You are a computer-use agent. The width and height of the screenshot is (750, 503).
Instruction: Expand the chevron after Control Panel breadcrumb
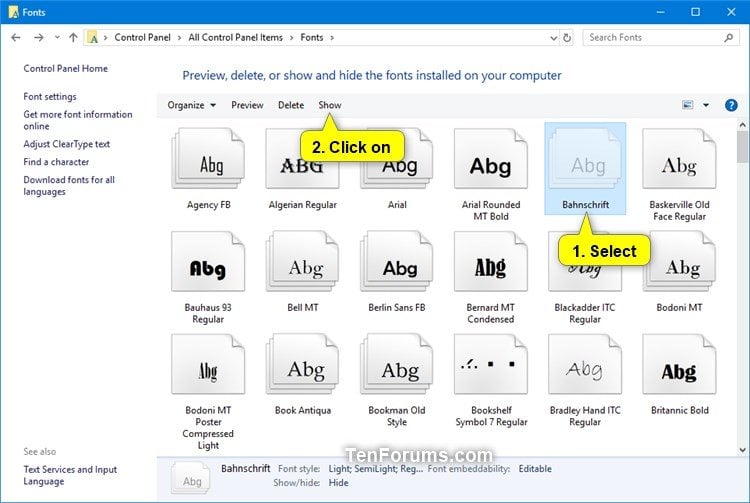click(x=179, y=38)
